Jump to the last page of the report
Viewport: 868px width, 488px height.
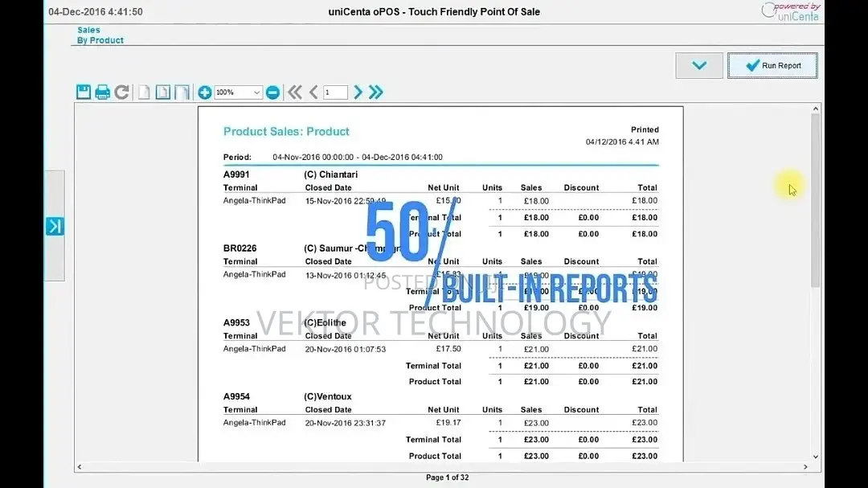(376, 92)
